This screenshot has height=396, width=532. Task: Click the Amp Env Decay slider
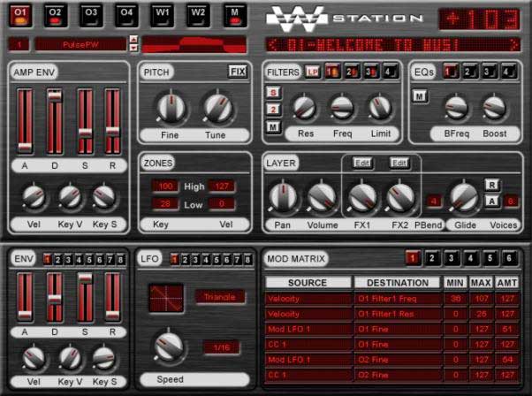(55, 121)
